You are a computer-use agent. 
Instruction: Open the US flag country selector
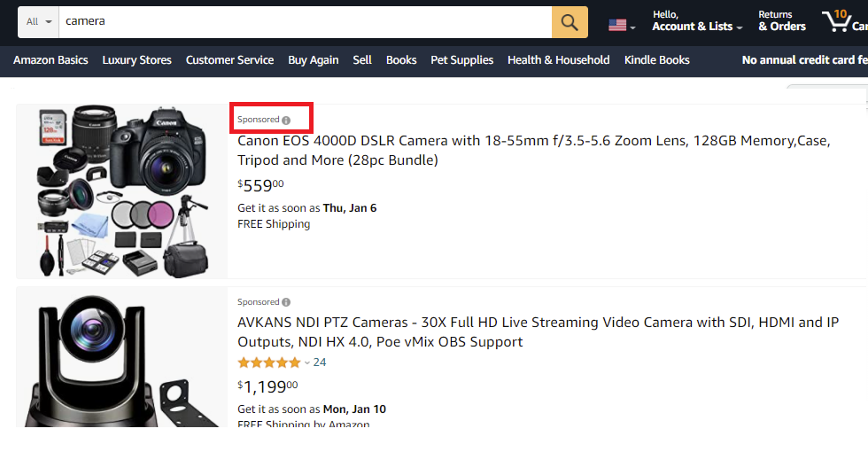pyautogui.click(x=622, y=25)
